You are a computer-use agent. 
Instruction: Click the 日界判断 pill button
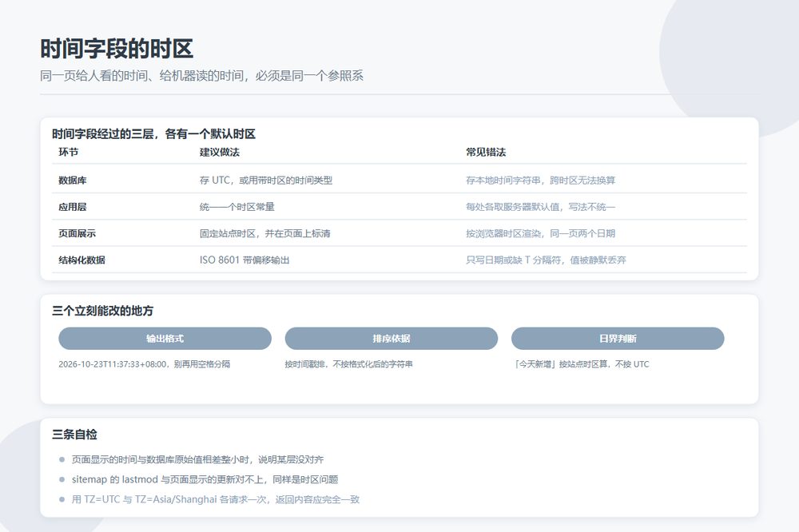[x=618, y=339]
